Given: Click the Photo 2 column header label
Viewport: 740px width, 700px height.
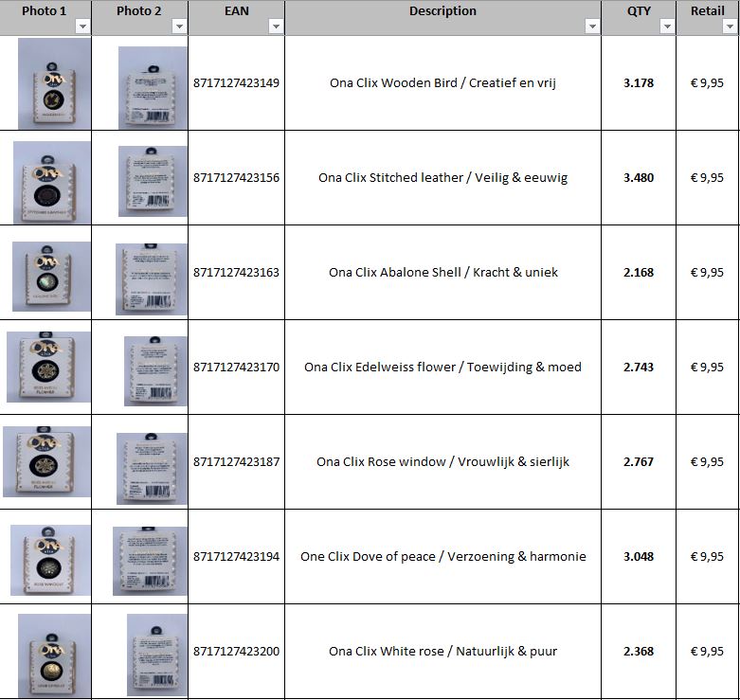Looking at the screenshot, I should [138, 10].
